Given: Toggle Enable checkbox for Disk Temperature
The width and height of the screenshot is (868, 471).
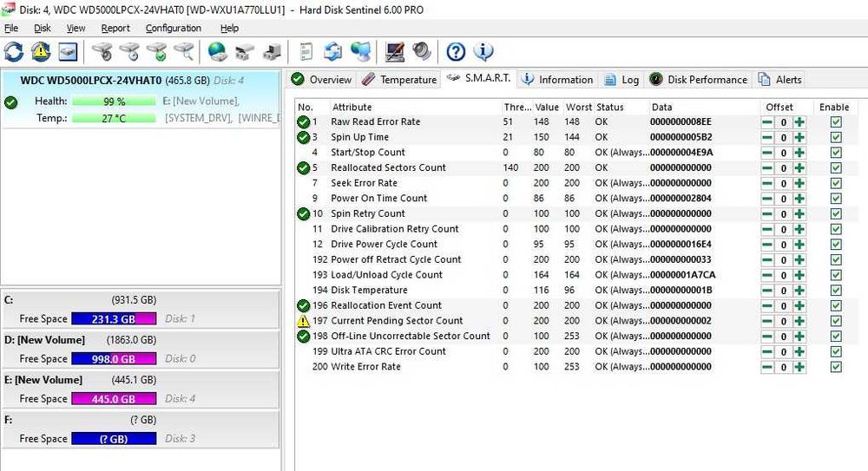Looking at the screenshot, I should [836, 290].
